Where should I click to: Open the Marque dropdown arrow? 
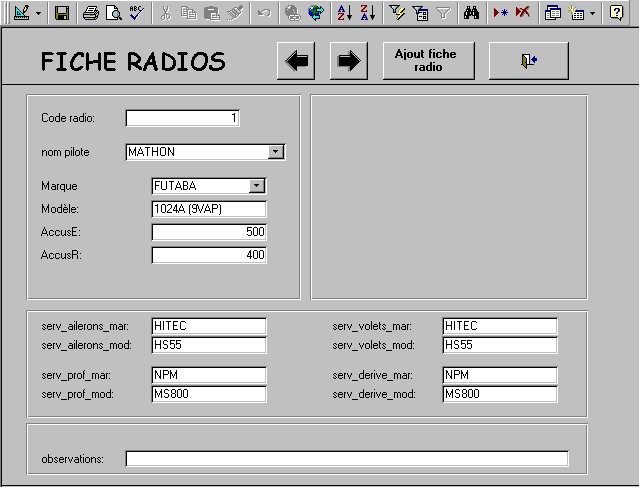click(x=257, y=186)
